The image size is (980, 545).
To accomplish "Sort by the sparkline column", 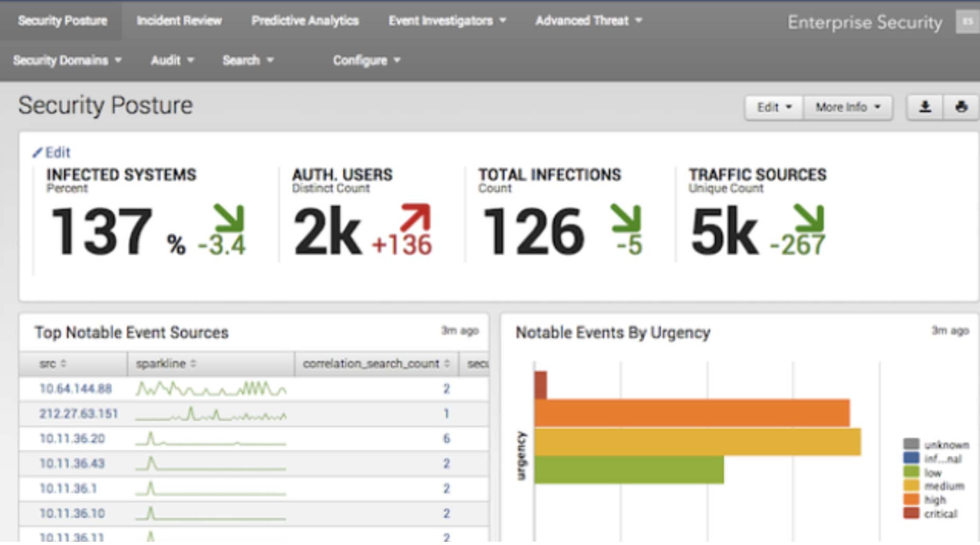I will [x=166, y=364].
